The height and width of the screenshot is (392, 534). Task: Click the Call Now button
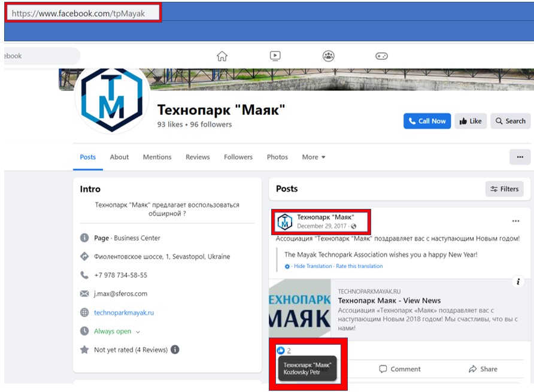427,121
